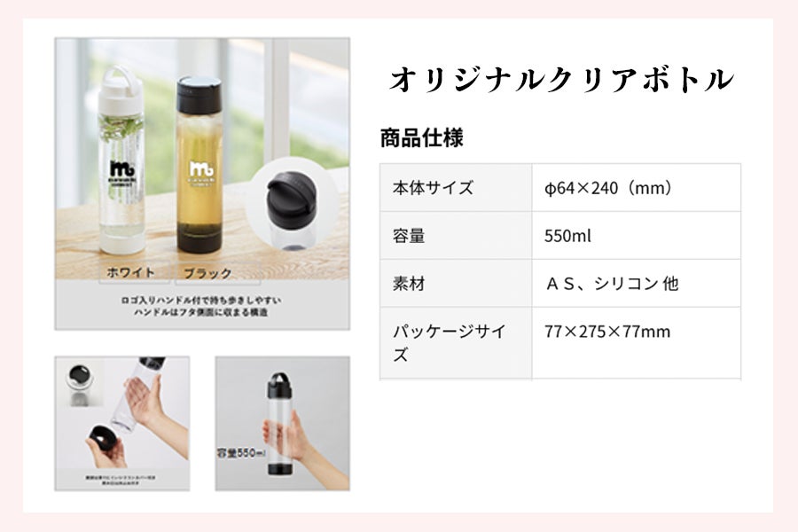The height and width of the screenshot is (532, 798).
Task: Click the logo on the black bottle
Action: [201, 174]
